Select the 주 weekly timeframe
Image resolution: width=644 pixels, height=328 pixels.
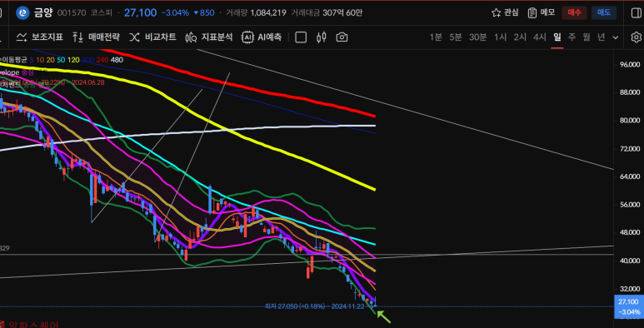(572, 37)
